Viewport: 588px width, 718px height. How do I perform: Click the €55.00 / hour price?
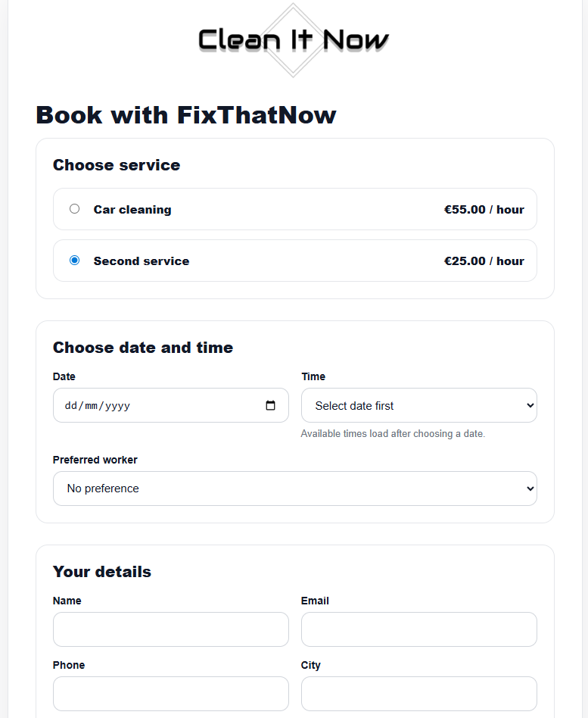tap(484, 209)
